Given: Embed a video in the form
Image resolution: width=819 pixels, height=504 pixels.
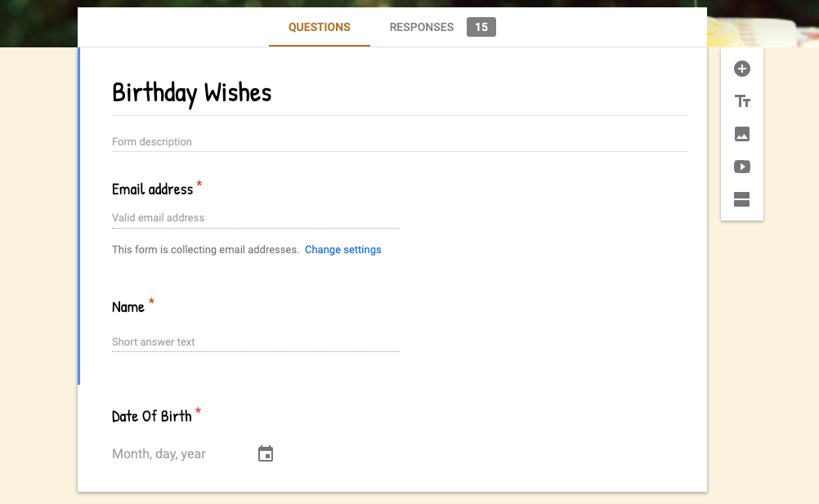Looking at the screenshot, I should point(741,167).
